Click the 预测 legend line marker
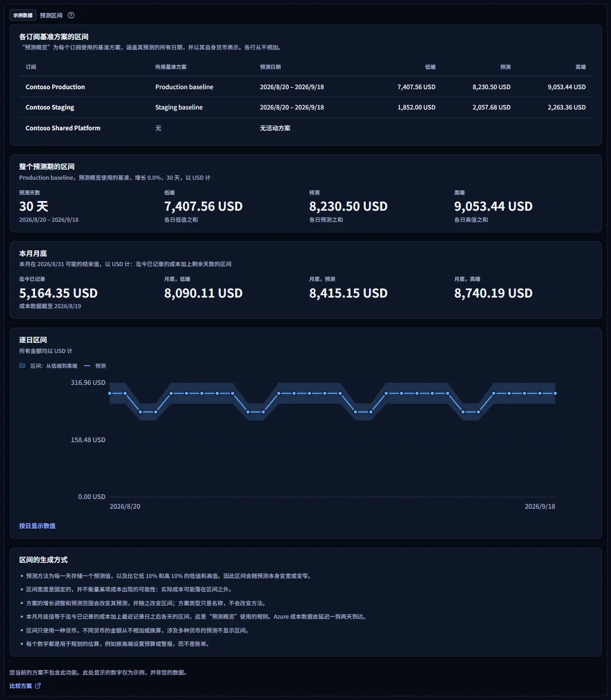Image resolution: width=611 pixels, height=700 pixels. pos(87,365)
